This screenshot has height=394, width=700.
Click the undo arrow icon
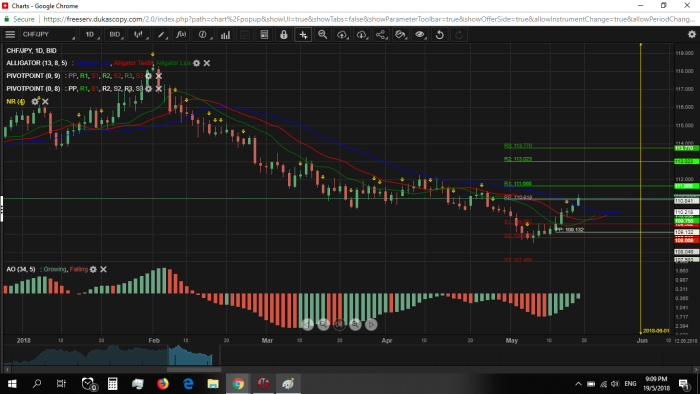[439, 34]
